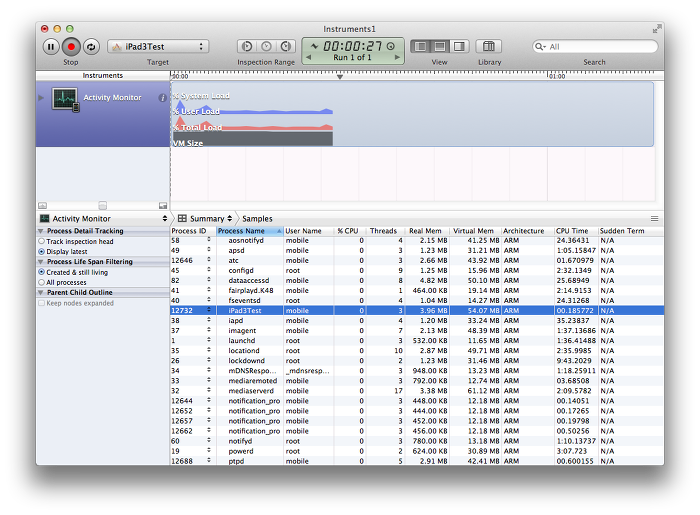
Task: Select the powerd process row
Action: pos(417,451)
